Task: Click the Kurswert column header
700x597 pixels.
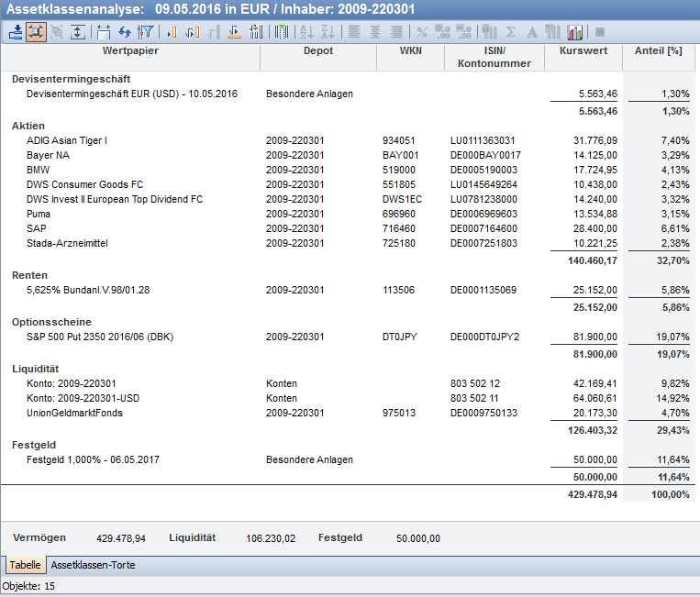Action: coord(583,51)
